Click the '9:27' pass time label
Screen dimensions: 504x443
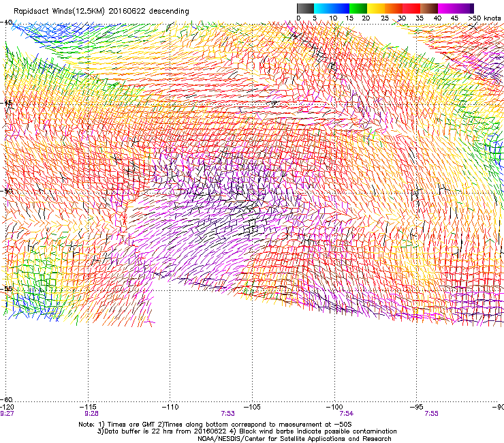[x=7, y=414]
